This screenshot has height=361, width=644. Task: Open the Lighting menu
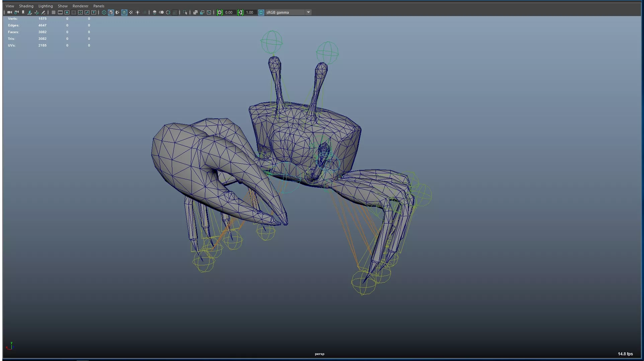pyautogui.click(x=46, y=6)
